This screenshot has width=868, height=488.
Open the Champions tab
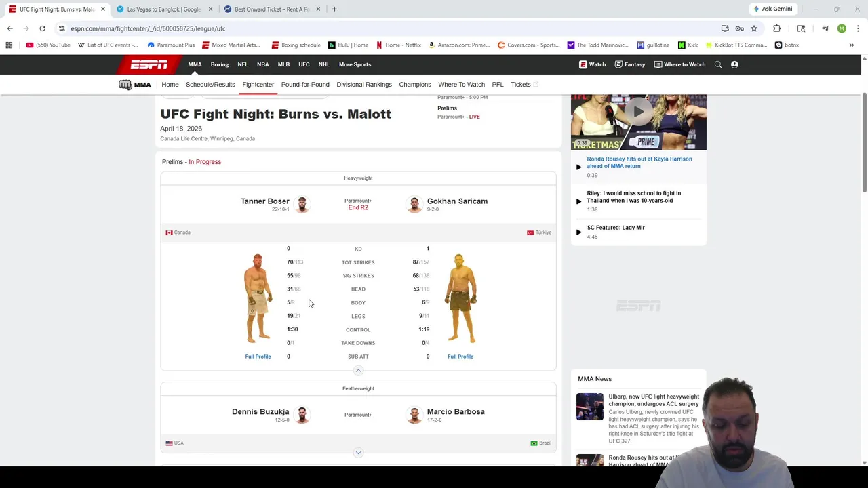(x=415, y=85)
